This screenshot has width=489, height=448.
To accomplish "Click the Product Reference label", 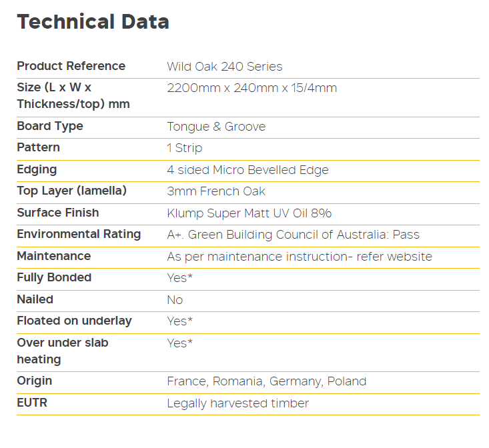I will pyautogui.click(x=71, y=66).
